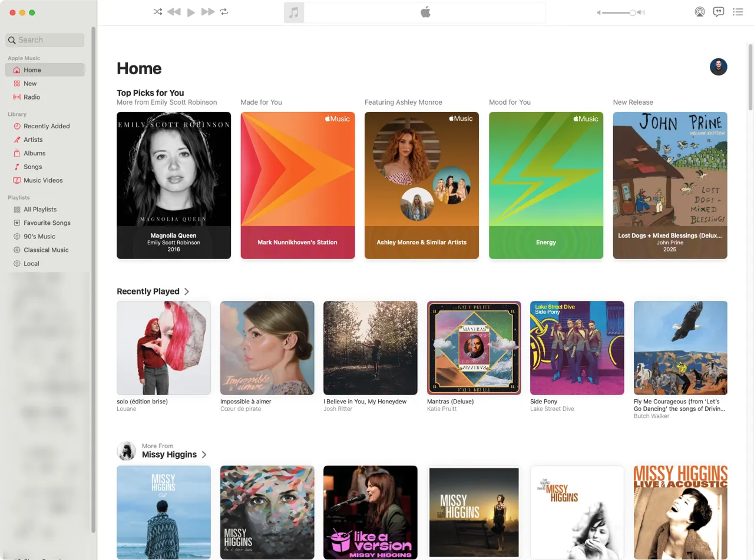Open the Side Pony album title link

pos(543,402)
